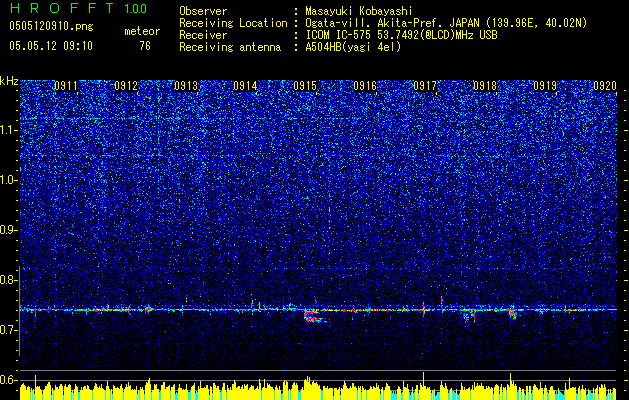
Task: Click the date stamp 05.05.12 09:10
Action: click(51, 46)
